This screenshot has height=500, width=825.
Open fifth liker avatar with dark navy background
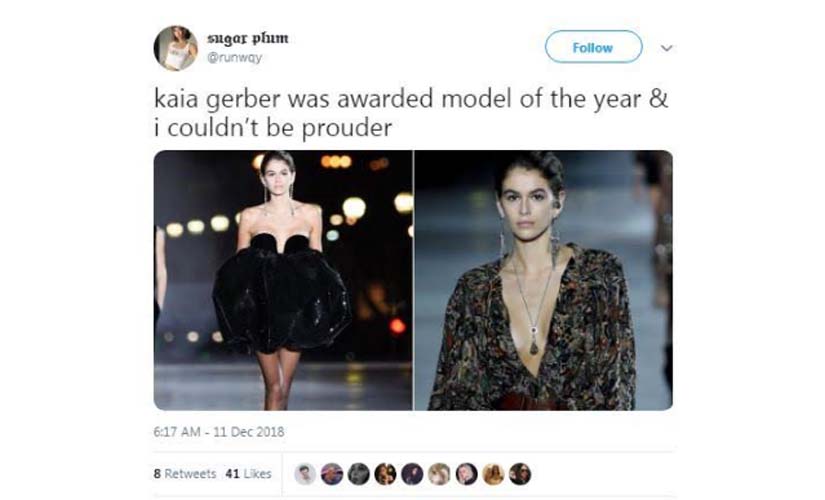412,474
